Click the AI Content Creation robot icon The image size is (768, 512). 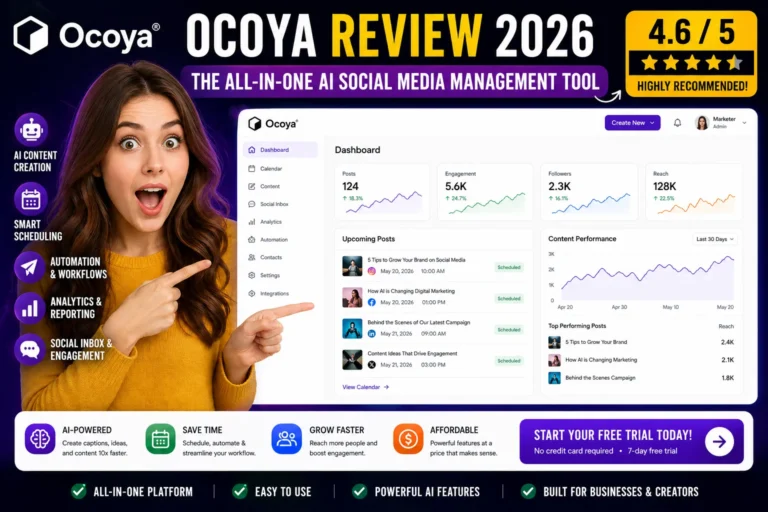click(x=31, y=130)
